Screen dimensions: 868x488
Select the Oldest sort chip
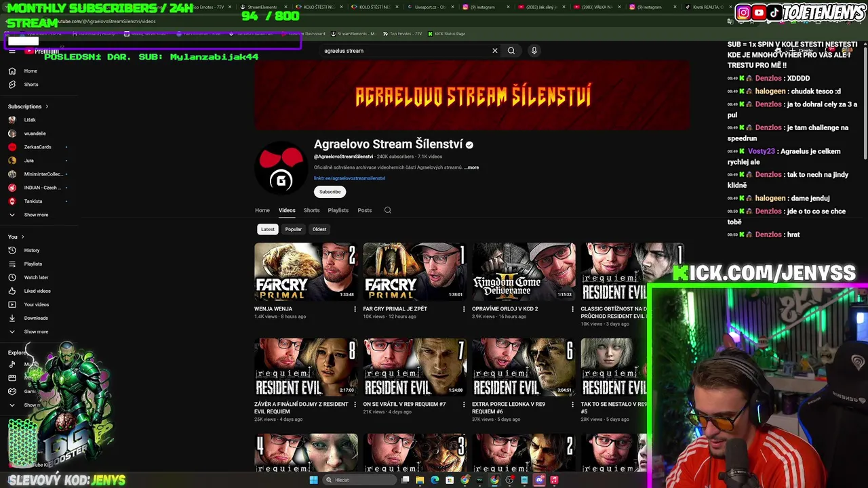pos(319,229)
